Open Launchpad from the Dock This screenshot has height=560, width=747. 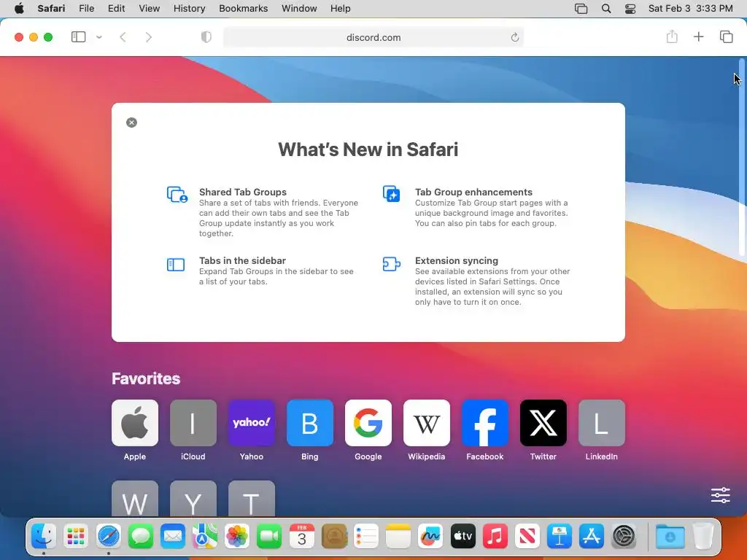(76, 537)
